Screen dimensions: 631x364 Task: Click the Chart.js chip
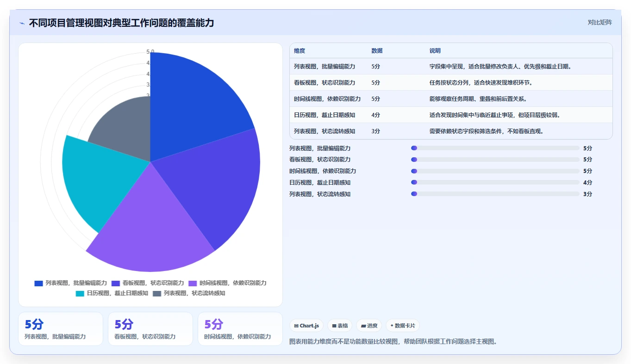[x=306, y=326]
